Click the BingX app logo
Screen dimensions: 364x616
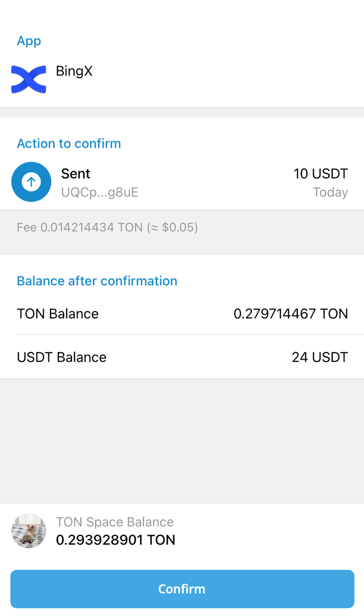tap(29, 79)
